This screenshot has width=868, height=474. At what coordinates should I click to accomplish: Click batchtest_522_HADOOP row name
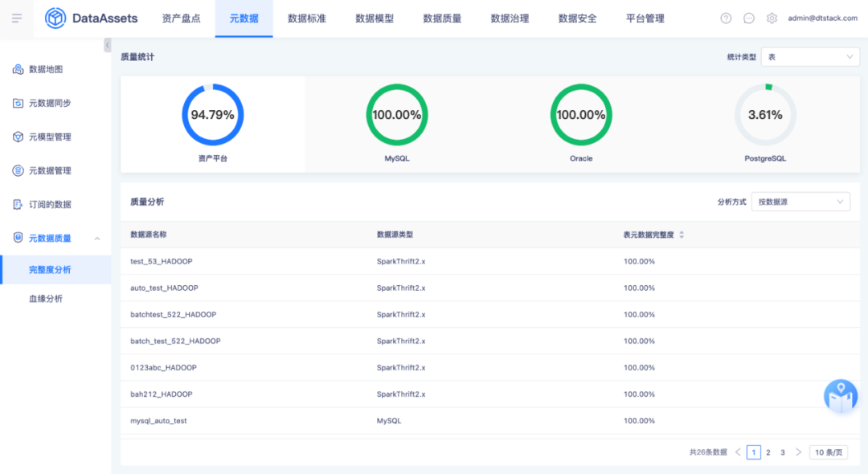pos(174,314)
